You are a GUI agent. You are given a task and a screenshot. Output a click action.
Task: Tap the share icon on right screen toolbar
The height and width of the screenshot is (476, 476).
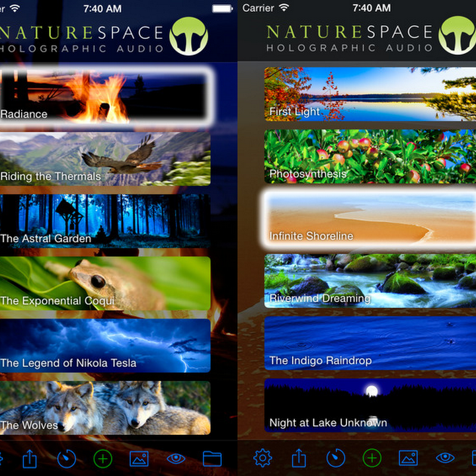click(x=299, y=457)
